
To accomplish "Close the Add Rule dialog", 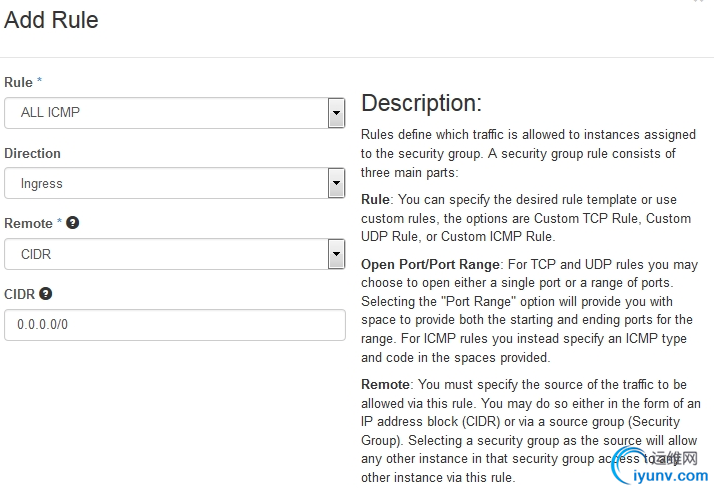I will (697, 2).
